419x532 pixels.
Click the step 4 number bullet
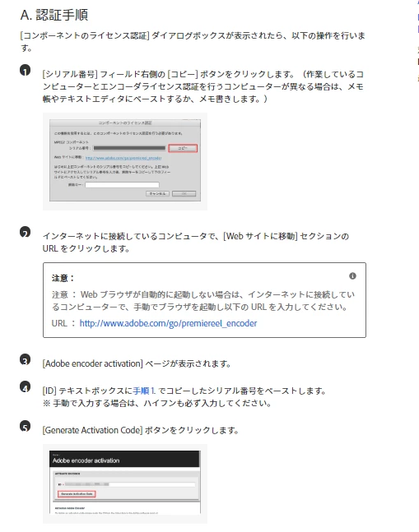click(x=26, y=386)
